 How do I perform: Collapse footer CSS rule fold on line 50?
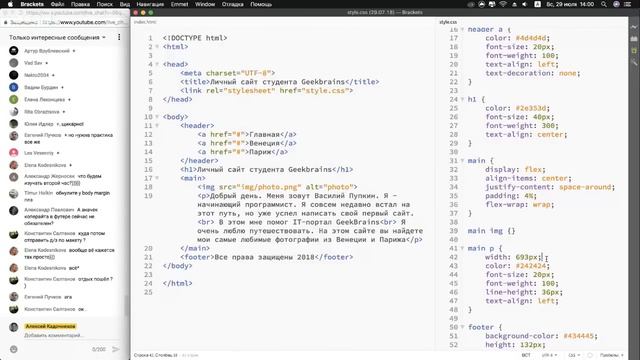(x=462, y=327)
